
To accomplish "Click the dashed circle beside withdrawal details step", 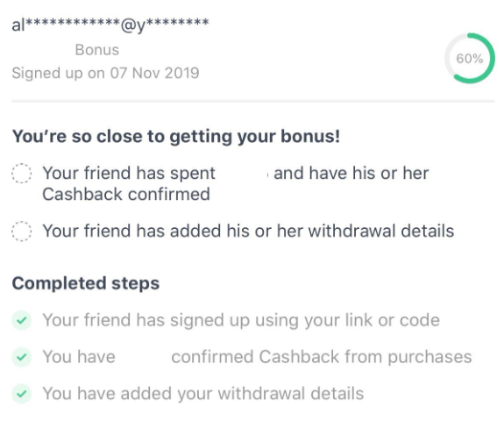I will point(22,232).
